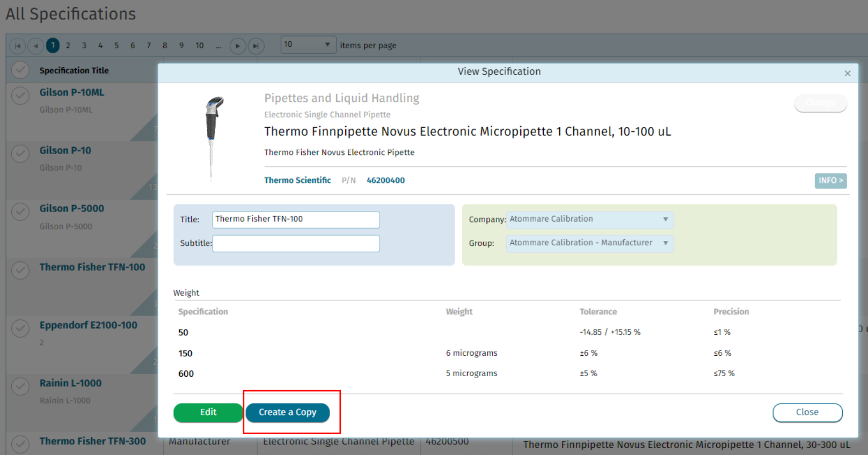
Task: Click the Title input field
Action: tap(296, 219)
